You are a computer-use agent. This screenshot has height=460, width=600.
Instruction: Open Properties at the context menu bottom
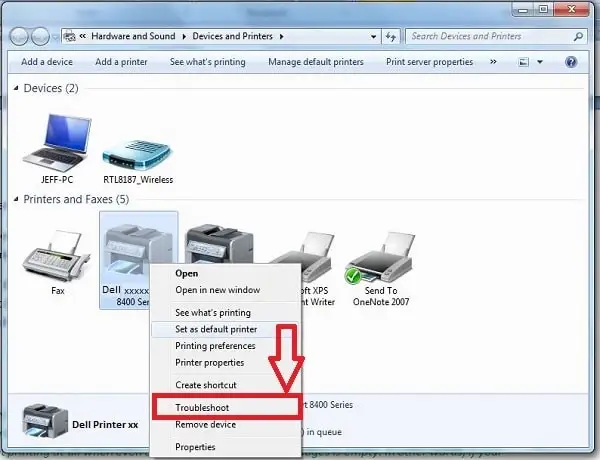195,447
